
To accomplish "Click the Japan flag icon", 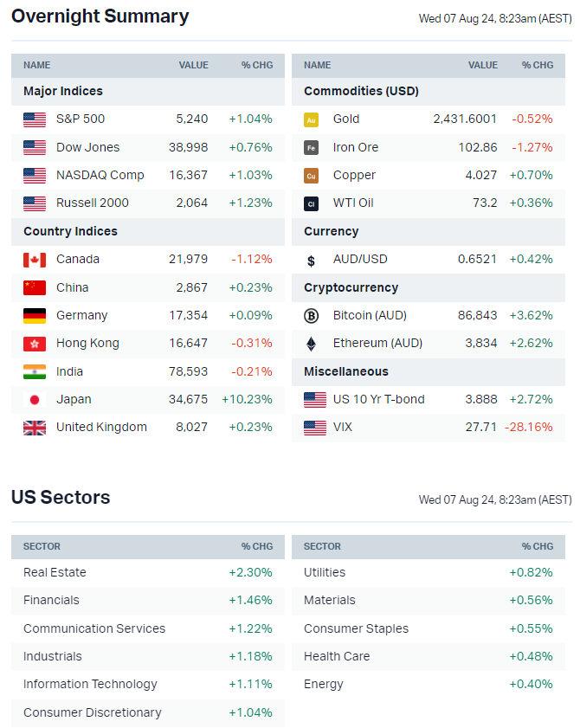I will (35, 400).
